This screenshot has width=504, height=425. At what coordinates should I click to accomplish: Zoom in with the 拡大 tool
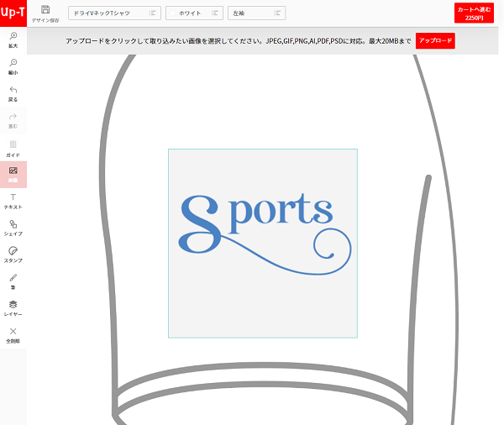(x=13, y=39)
